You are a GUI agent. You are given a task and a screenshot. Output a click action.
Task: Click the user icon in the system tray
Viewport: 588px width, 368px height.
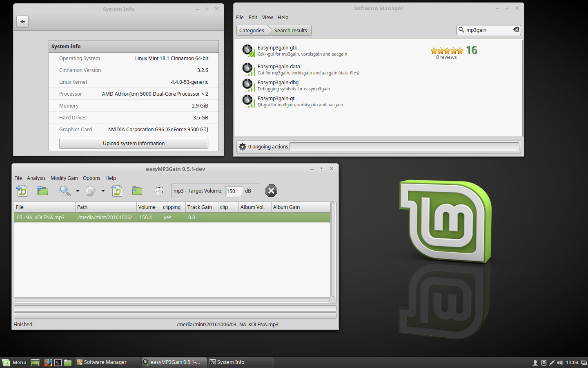pos(535,363)
